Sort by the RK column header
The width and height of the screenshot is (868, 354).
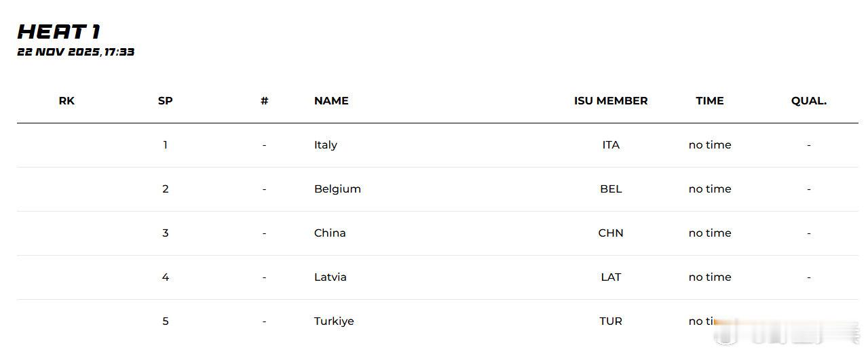tap(67, 101)
